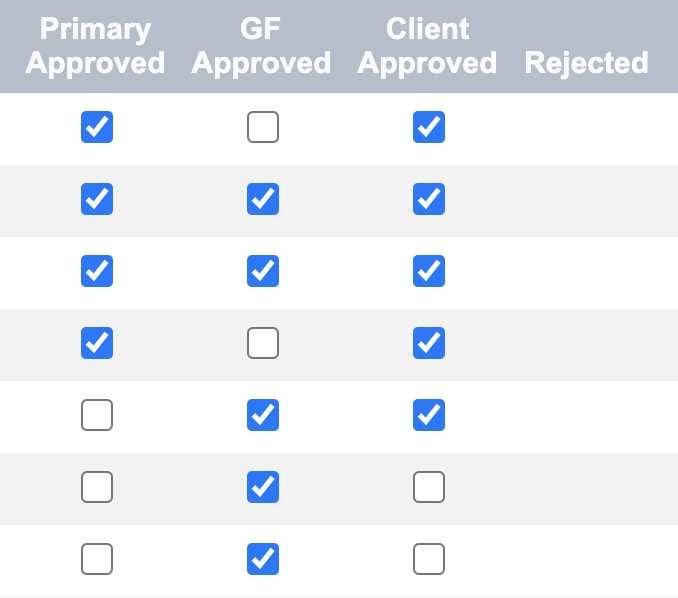Uncheck Primary Approved in second row
Screen dimensions: 678x598
pyautogui.click(x=97, y=199)
